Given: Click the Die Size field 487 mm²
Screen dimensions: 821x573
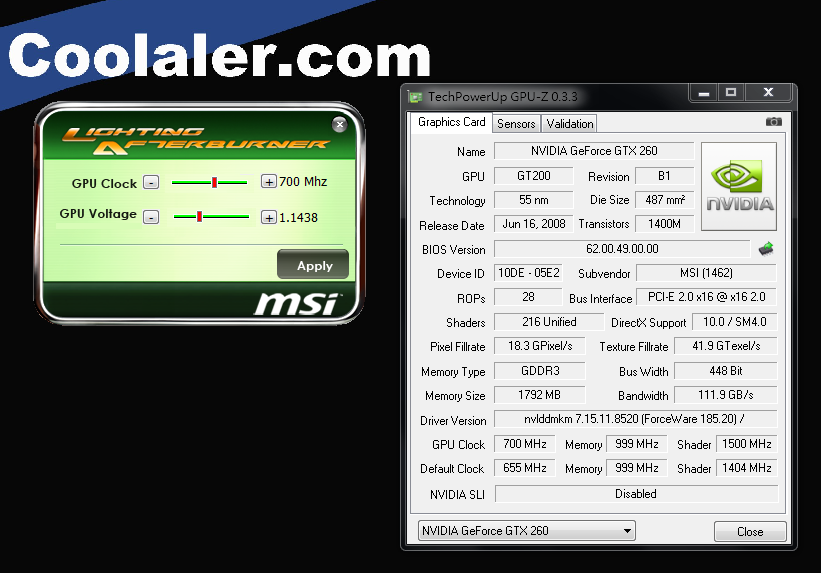Looking at the screenshot, I should [x=664, y=200].
